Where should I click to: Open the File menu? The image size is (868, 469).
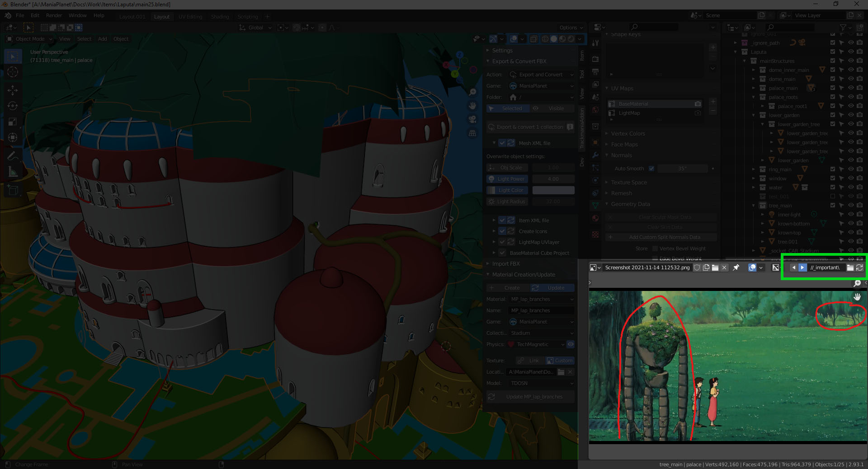tap(20, 15)
